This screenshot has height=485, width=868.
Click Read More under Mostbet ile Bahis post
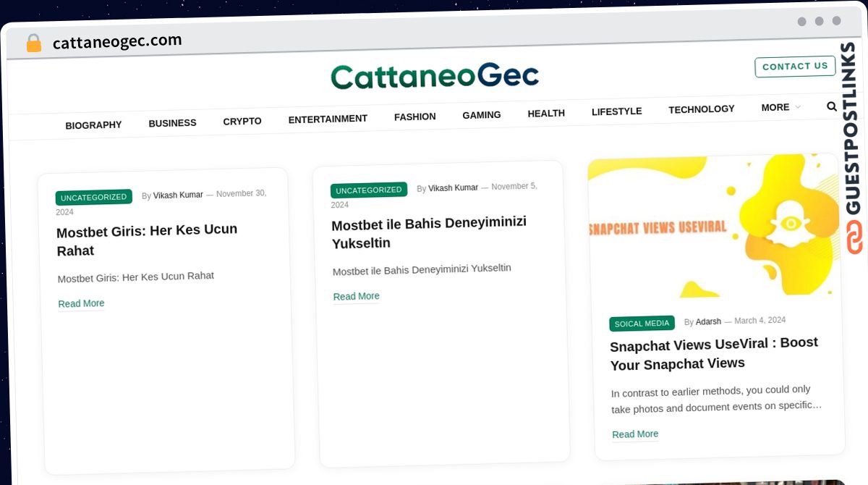(x=356, y=296)
